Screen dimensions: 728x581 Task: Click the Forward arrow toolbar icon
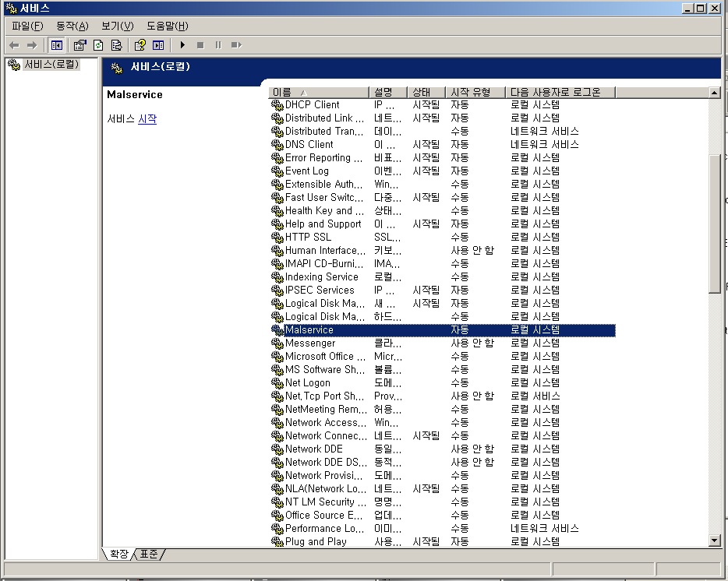(32, 45)
